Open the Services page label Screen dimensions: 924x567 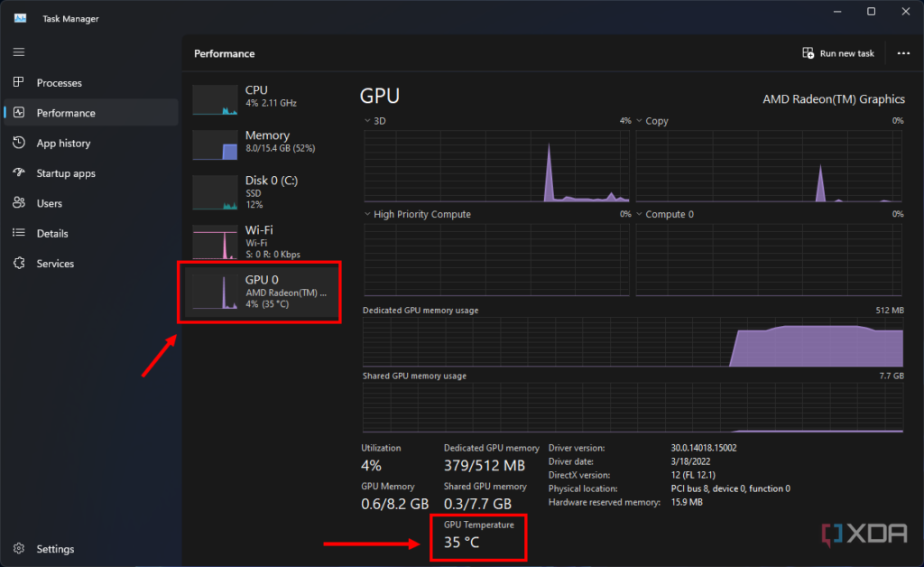click(x=55, y=264)
